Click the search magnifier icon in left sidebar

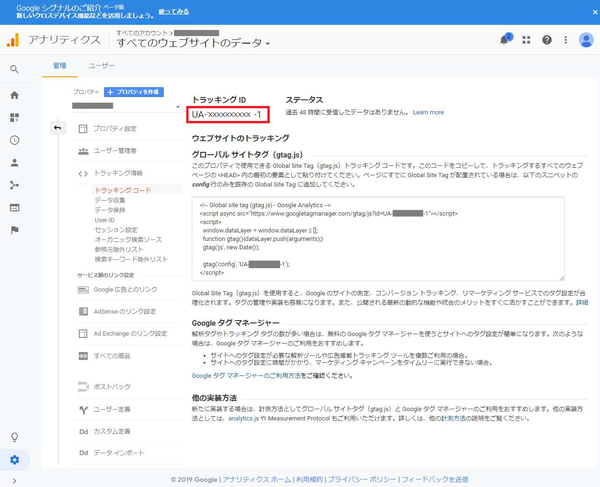(14, 70)
